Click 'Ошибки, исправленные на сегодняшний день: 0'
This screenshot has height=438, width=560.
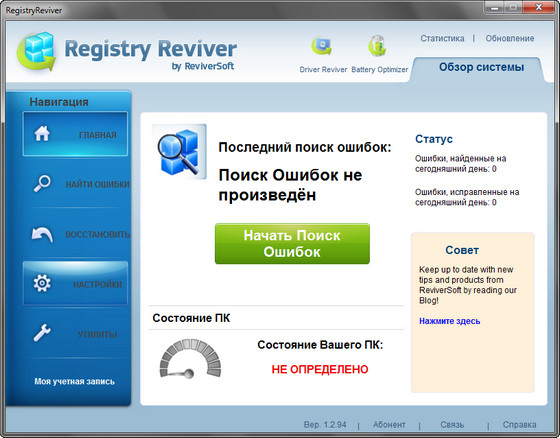coord(467,197)
